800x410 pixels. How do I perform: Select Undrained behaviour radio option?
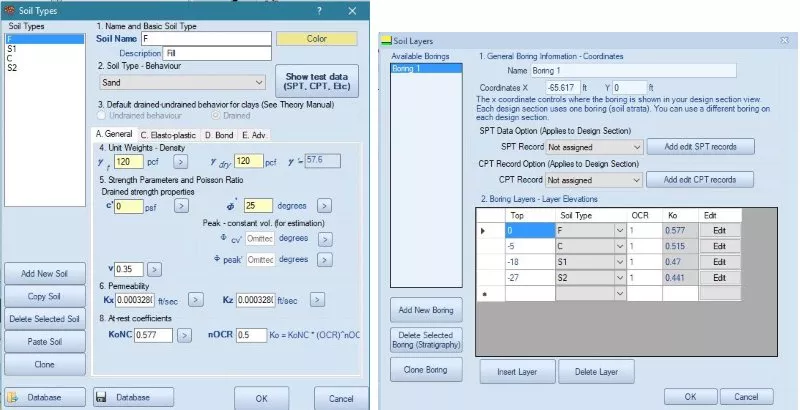(101, 116)
